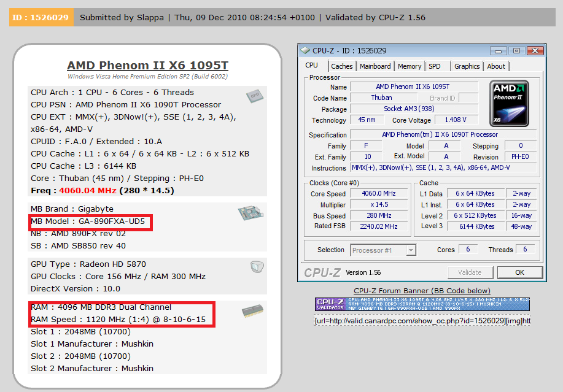Click the Specification field in CPU-Z

(443, 134)
